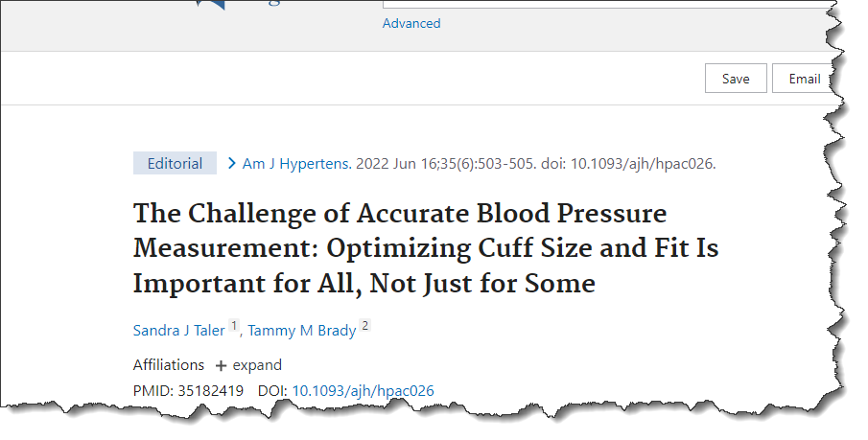The image size is (868, 440).
Task: Open author Tammy M Brady
Action: (x=302, y=330)
